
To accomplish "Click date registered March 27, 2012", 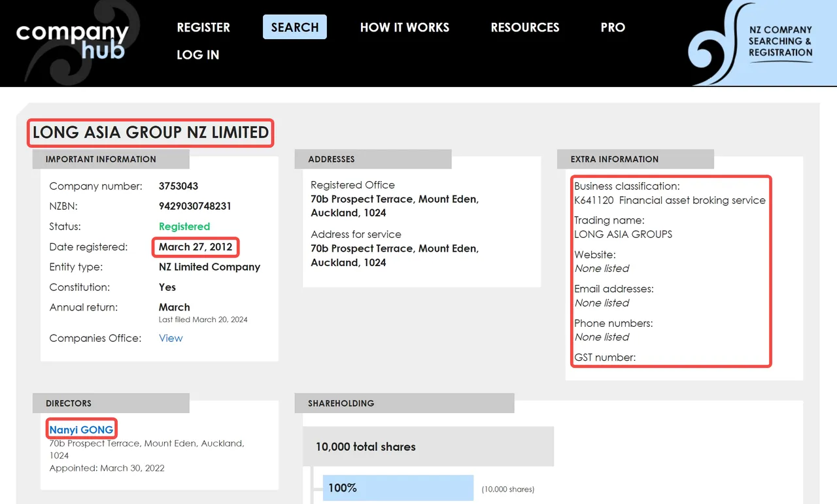I will 196,247.
